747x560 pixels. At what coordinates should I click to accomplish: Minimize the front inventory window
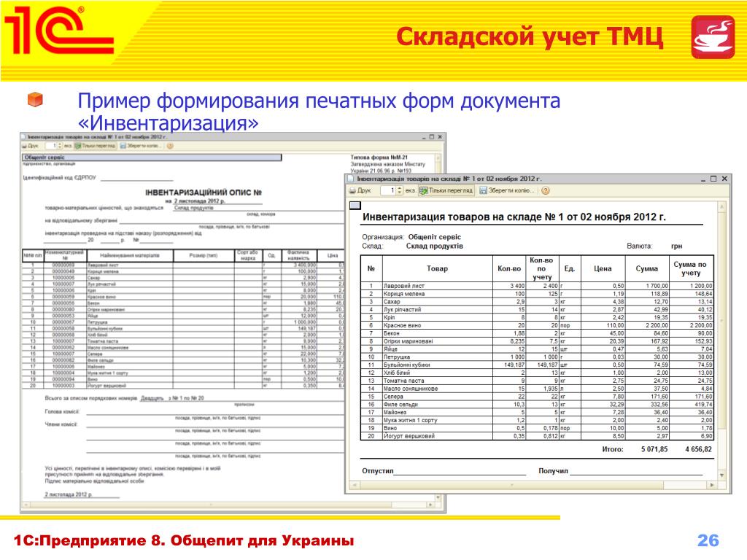703,179
